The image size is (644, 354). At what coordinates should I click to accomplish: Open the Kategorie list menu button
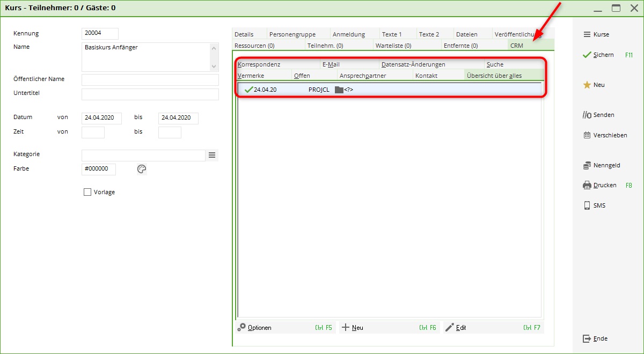(x=212, y=155)
